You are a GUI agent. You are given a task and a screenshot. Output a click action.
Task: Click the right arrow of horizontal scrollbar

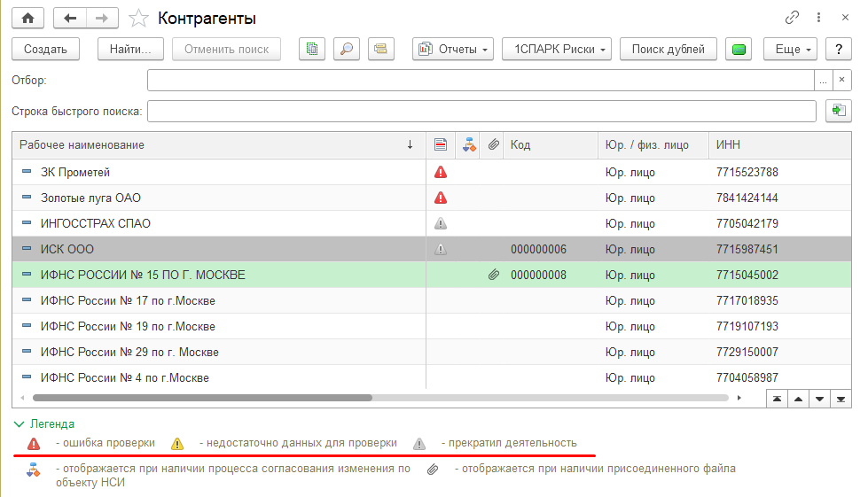739,398
